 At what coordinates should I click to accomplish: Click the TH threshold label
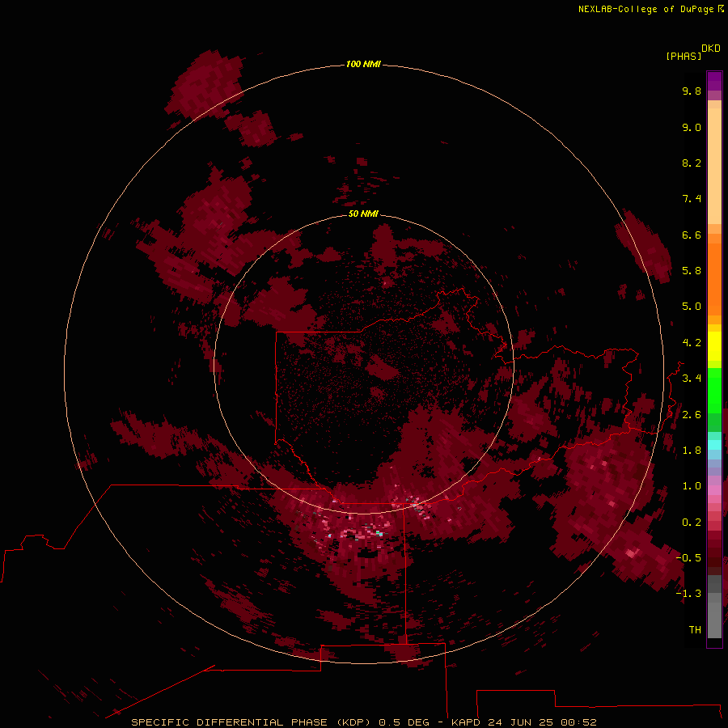pyautogui.click(x=695, y=630)
